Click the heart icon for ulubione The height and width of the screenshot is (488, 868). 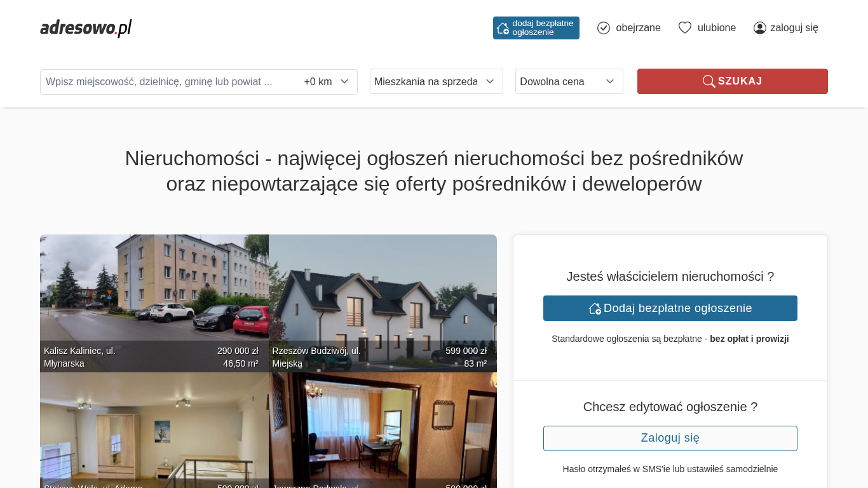point(684,28)
